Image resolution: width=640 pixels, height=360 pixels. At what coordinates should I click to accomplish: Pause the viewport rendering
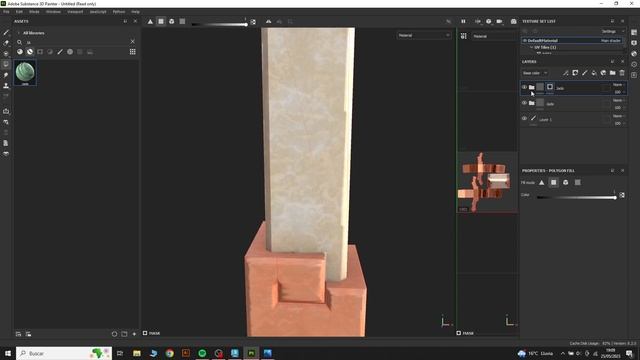(x=463, y=21)
